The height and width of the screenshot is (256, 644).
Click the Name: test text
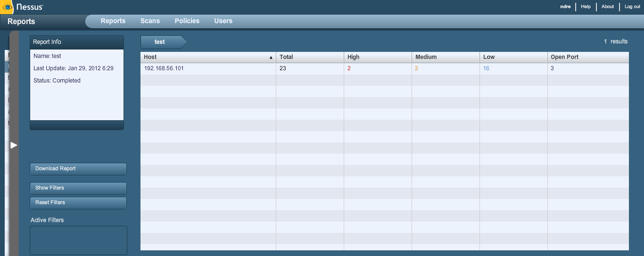pyautogui.click(x=47, y=56)
